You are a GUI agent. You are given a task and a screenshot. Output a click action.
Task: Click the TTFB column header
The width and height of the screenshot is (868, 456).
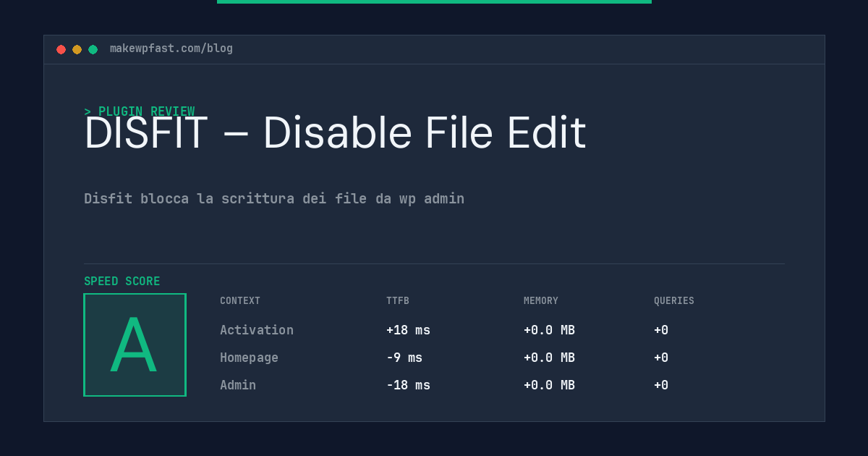[398, 301]
